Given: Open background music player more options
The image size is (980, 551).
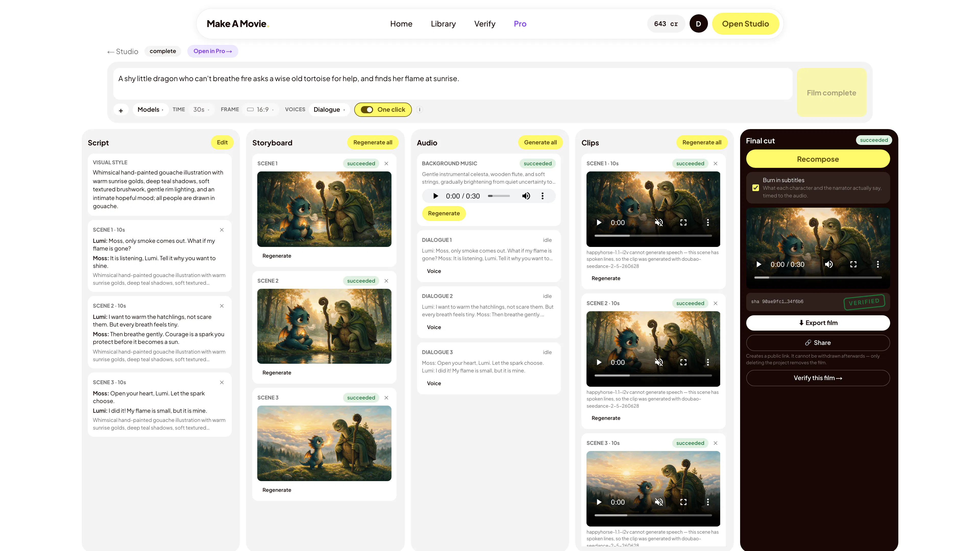Looking at the screenshot, I should pyautogui.click(x=543, y=196).
